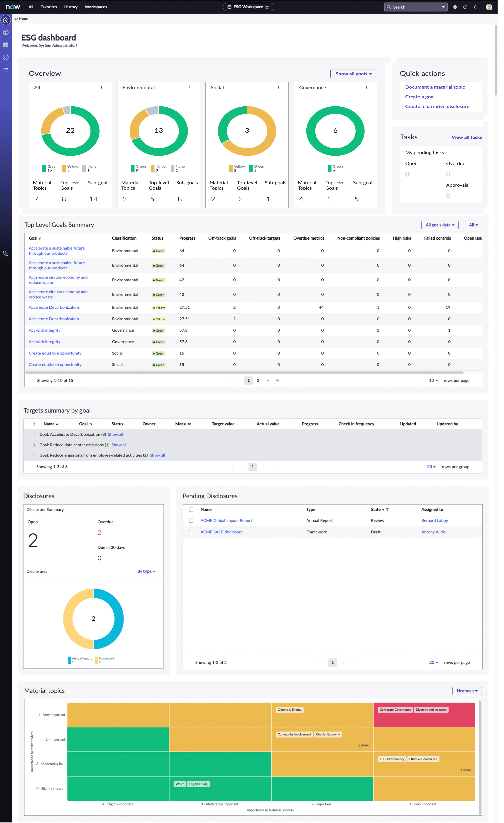Open the table grid icon in sidebar
Viewport: 504px width, 823px height.
tap(6, 45)
